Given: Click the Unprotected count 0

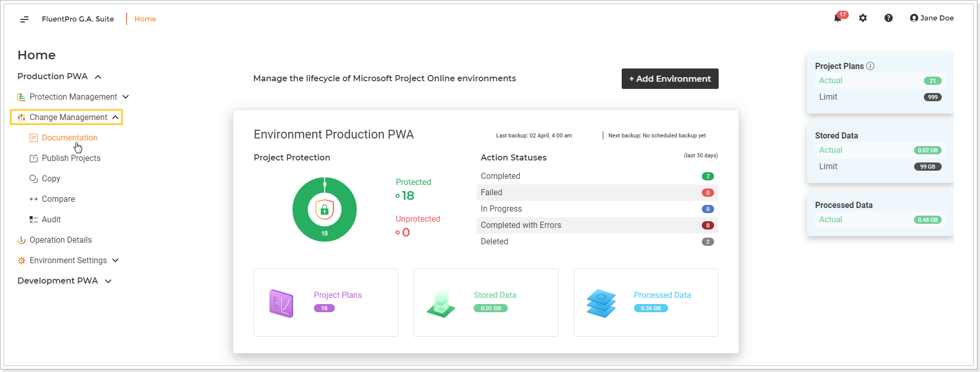Looking at the screenshot, I should pos(406,232).
